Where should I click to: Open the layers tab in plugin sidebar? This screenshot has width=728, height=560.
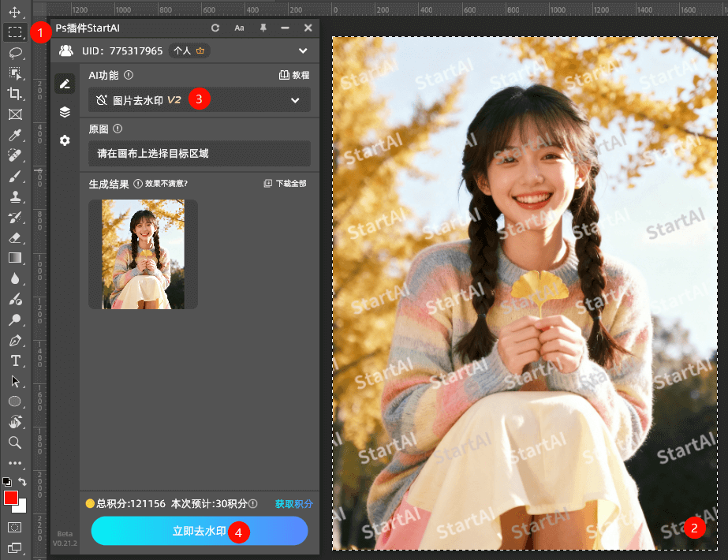point(65,112)
